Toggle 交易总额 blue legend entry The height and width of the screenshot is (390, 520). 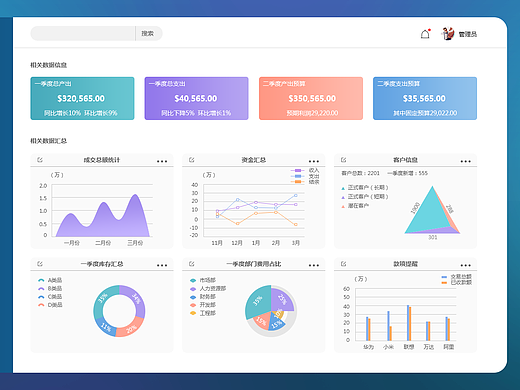point(456,277)
